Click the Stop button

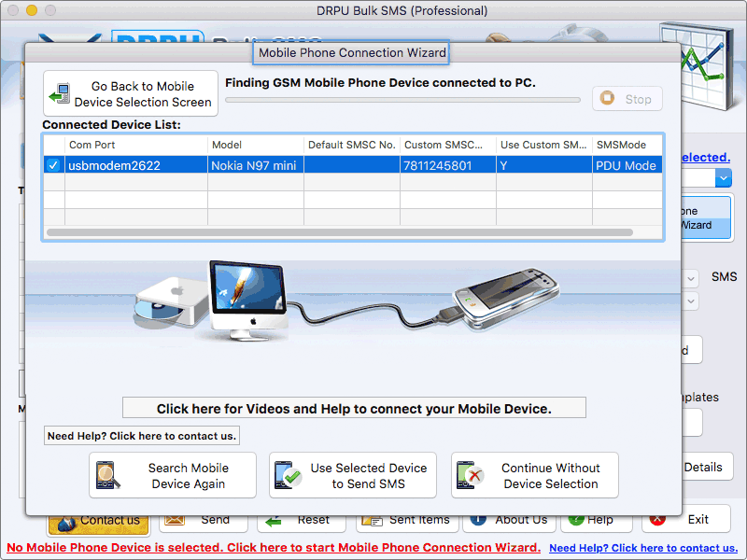pyautogui.click(x=627, y=99)
